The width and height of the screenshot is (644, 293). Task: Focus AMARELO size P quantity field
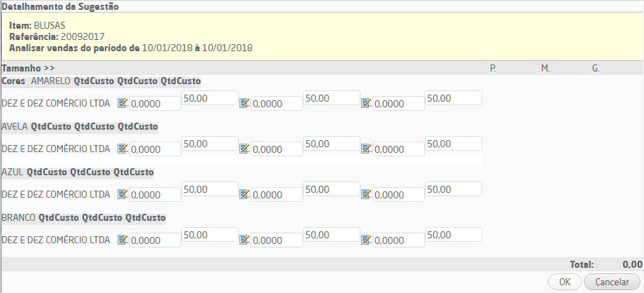155,104
